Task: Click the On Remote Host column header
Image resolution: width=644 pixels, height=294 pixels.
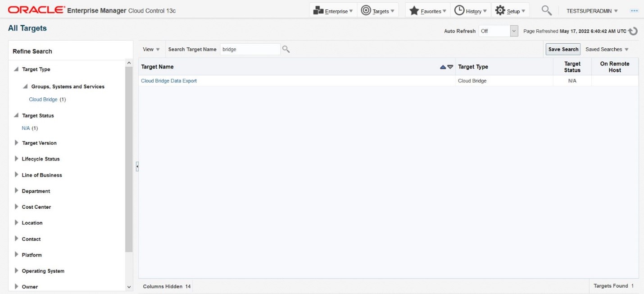Action: click(x=615, y=67)
